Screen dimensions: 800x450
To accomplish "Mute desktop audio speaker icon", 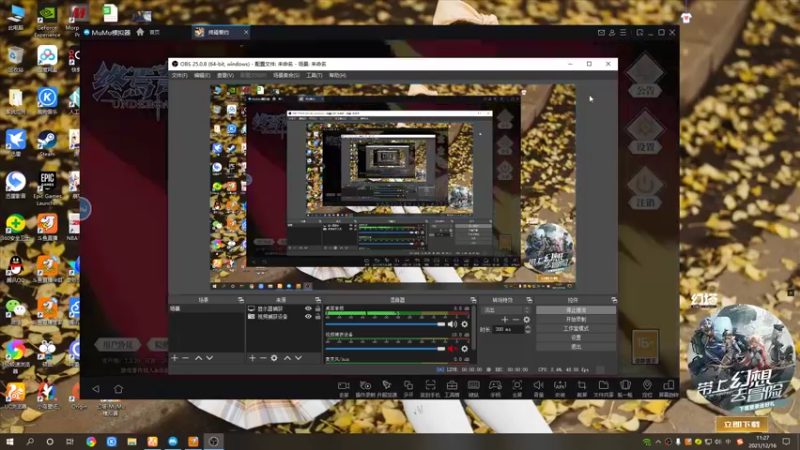I will tap(452, 324).
